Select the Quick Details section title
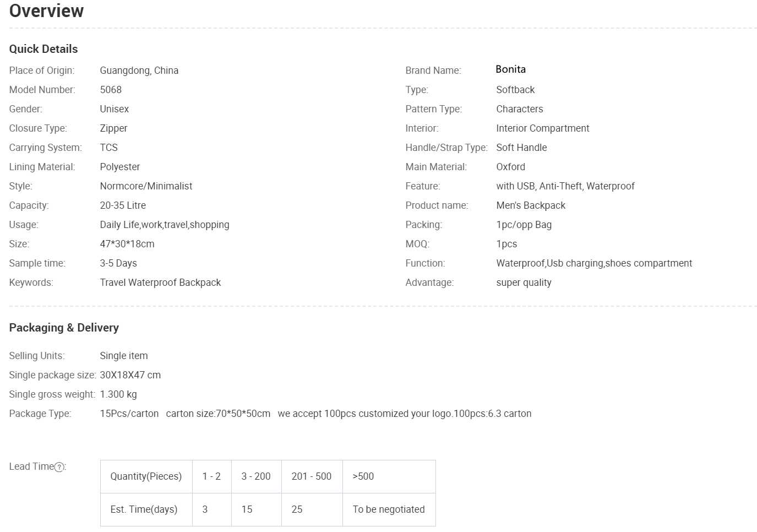The height and width of the screenshot is (532, 757). pyautogui.click(x=43, y=49)
